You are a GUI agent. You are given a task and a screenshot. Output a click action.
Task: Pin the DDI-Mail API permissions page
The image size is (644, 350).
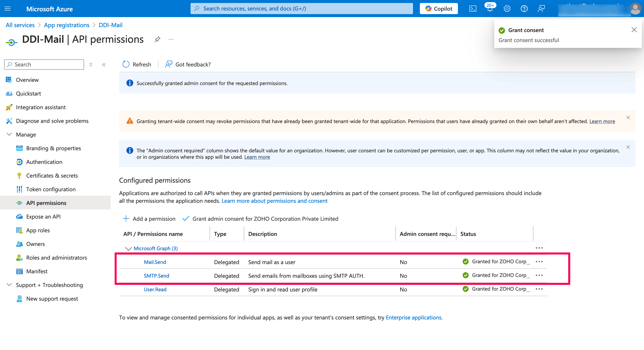pos(157,40)
